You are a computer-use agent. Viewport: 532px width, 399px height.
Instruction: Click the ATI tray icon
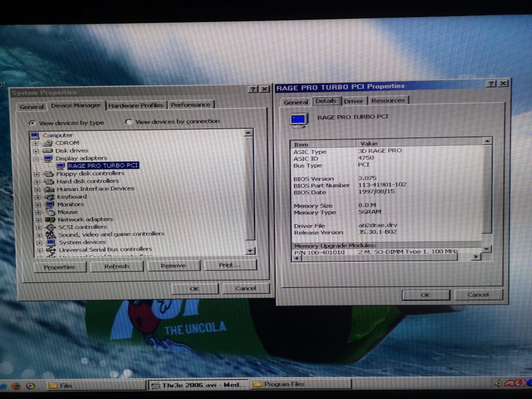click(x=510, y=383)
